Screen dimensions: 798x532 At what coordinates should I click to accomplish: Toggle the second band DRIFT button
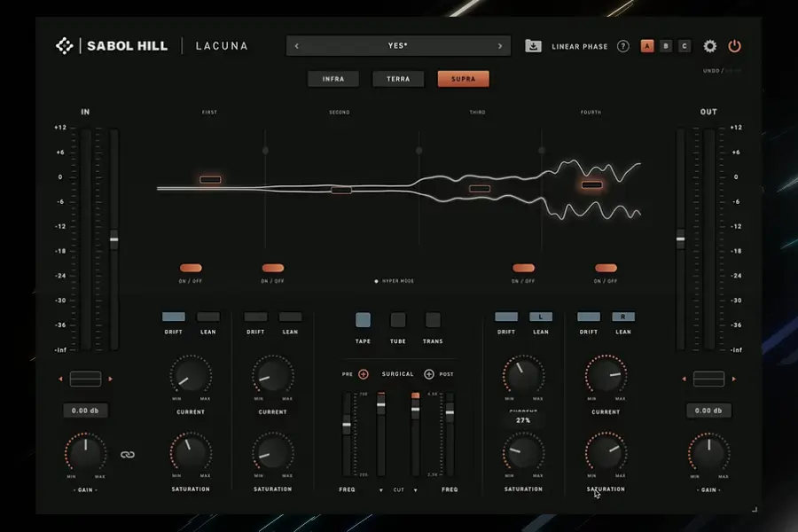click(255, 317)
